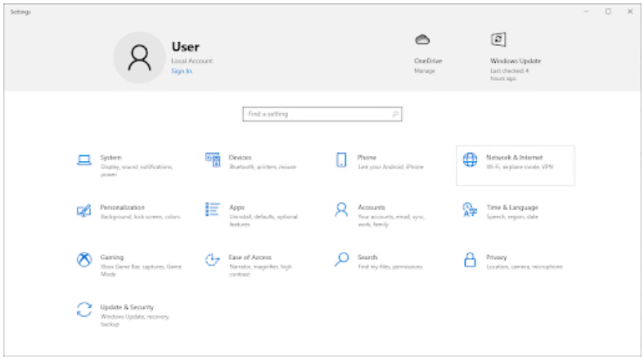The width and height of the screenshot is (644, 359).
Task: Open Network & Internet globe icon
Action: tap(470, 160)
